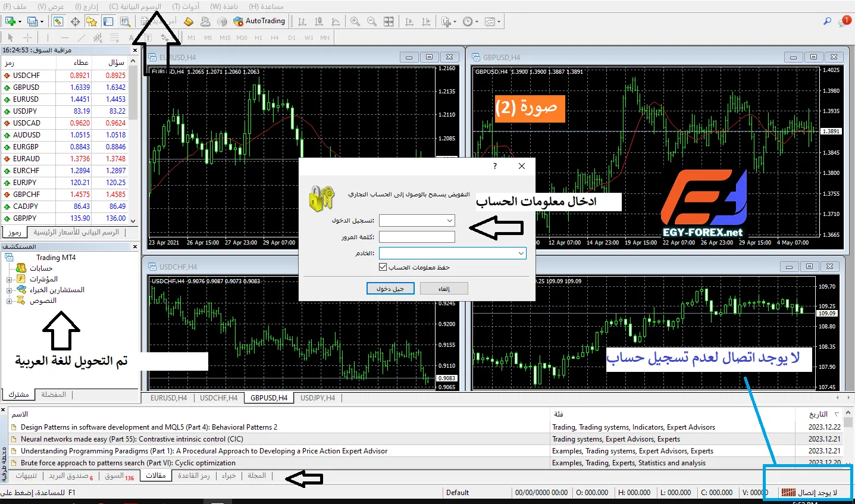Toggle the Navigator star-folder icon
Screen dimensions: 855x504
[x=91, y=21]
